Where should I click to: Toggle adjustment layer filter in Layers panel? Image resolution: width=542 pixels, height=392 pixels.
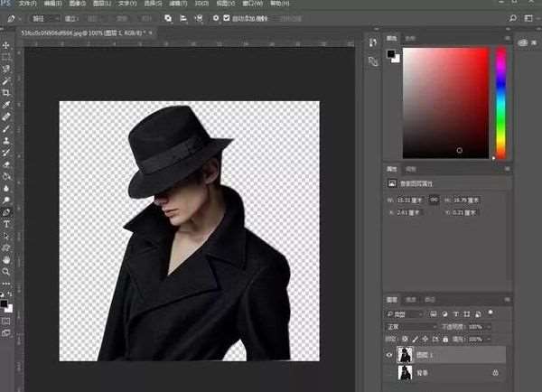(444, 314)
